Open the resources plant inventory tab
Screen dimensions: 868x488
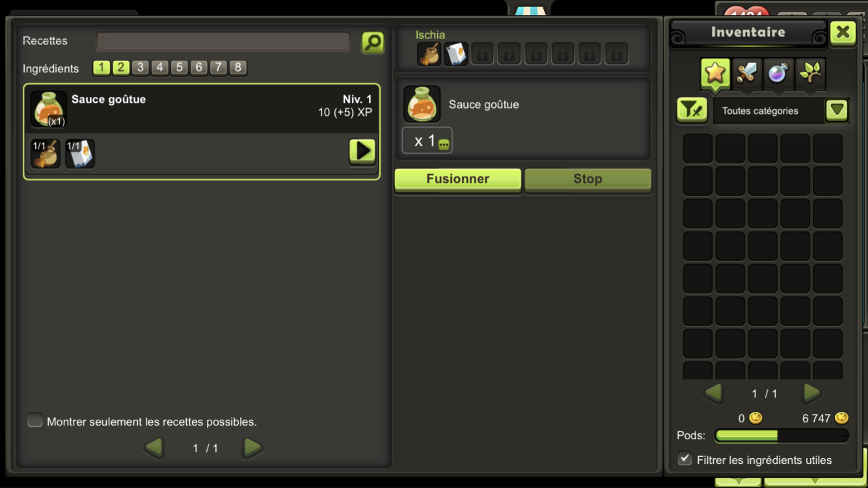point(810,74)
